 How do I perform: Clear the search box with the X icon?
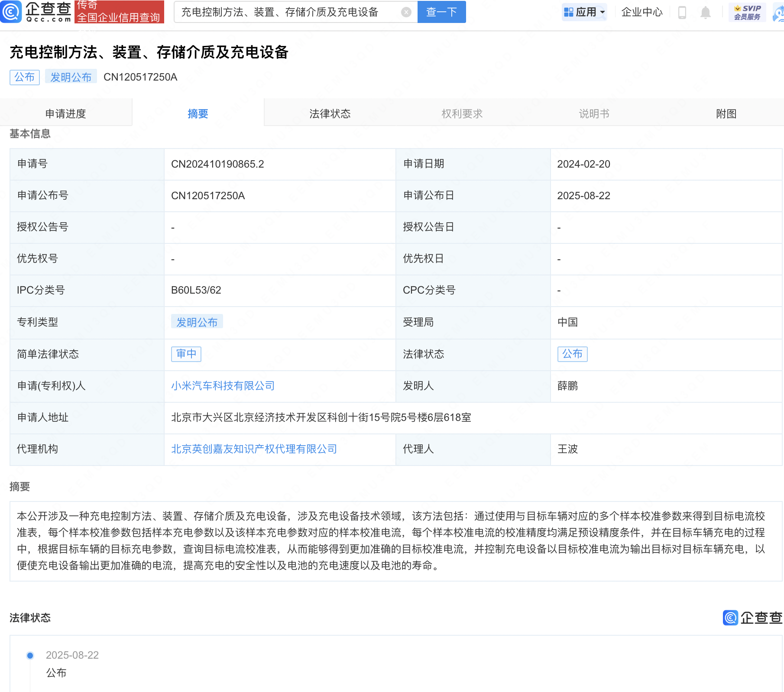pos(406,12)
